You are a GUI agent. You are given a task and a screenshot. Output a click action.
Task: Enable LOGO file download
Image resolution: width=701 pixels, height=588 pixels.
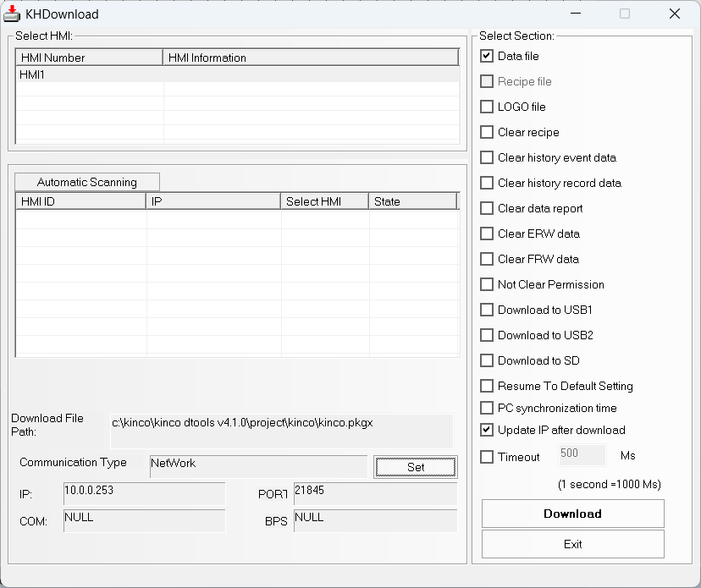[x=486, y=107]
